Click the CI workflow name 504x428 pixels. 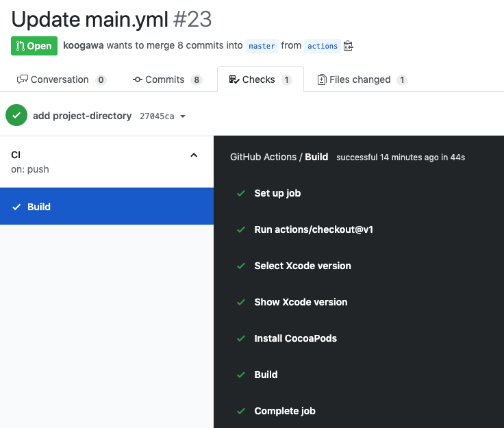click(16, 155)
